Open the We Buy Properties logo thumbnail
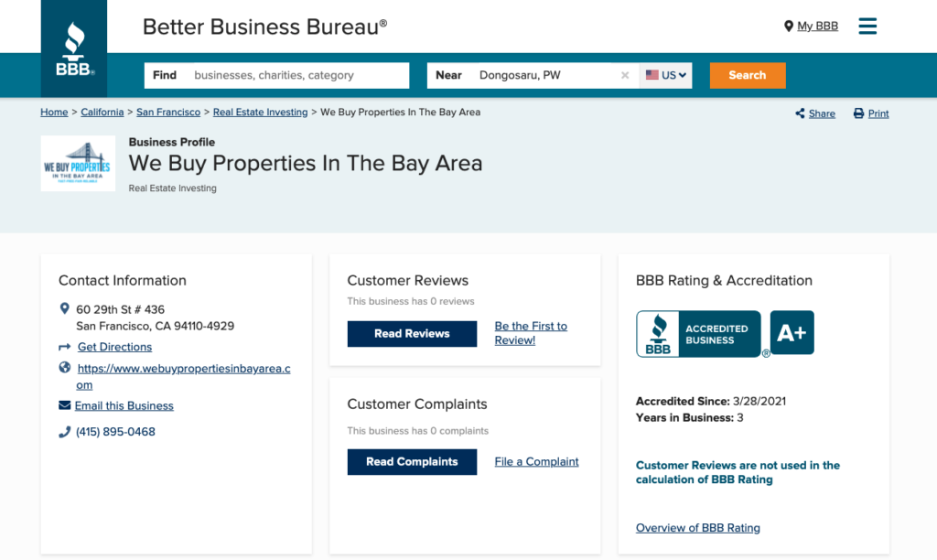This screenshot has height=560, width=937. pyautogui.click(x=78, y=163)
